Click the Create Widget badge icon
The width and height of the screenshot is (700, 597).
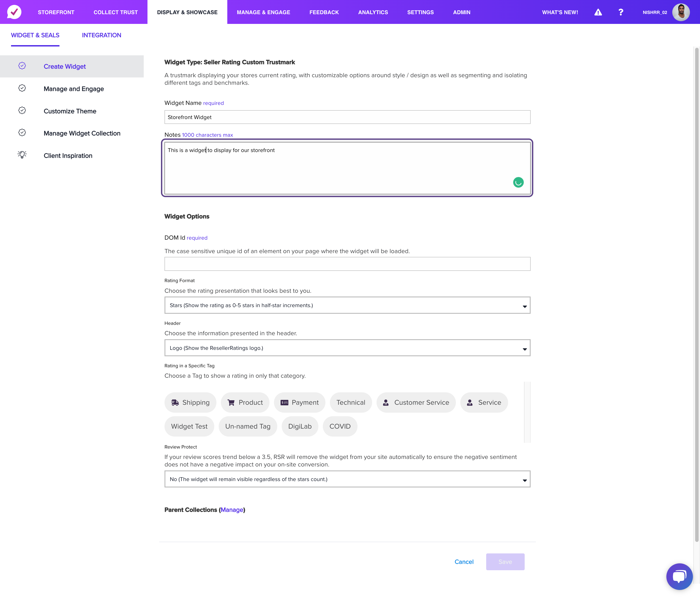[x=22, y=66]
